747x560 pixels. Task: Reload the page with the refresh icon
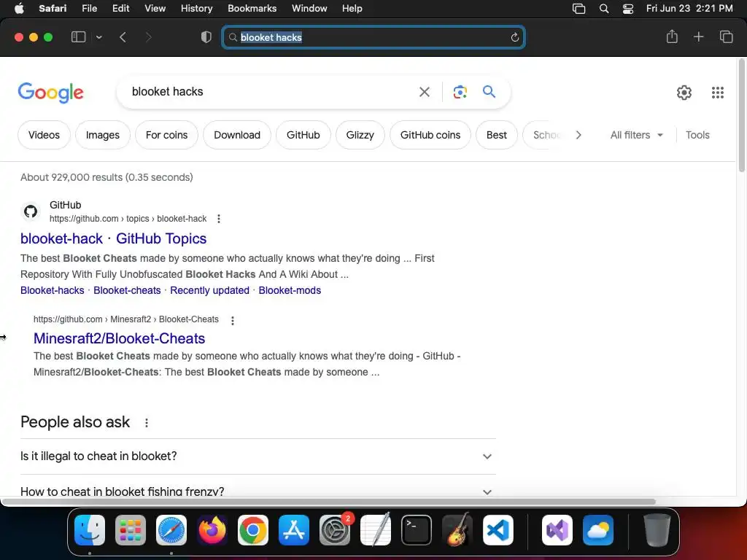pyautogui.click(x=514, y=37)
